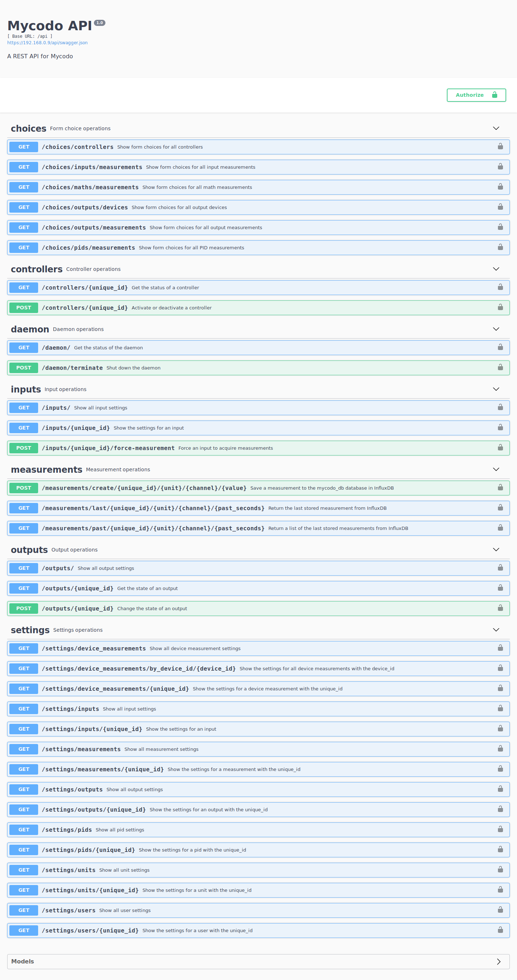Collapse the settings section chevron
517x980 pixels.
tap(496, 630)
